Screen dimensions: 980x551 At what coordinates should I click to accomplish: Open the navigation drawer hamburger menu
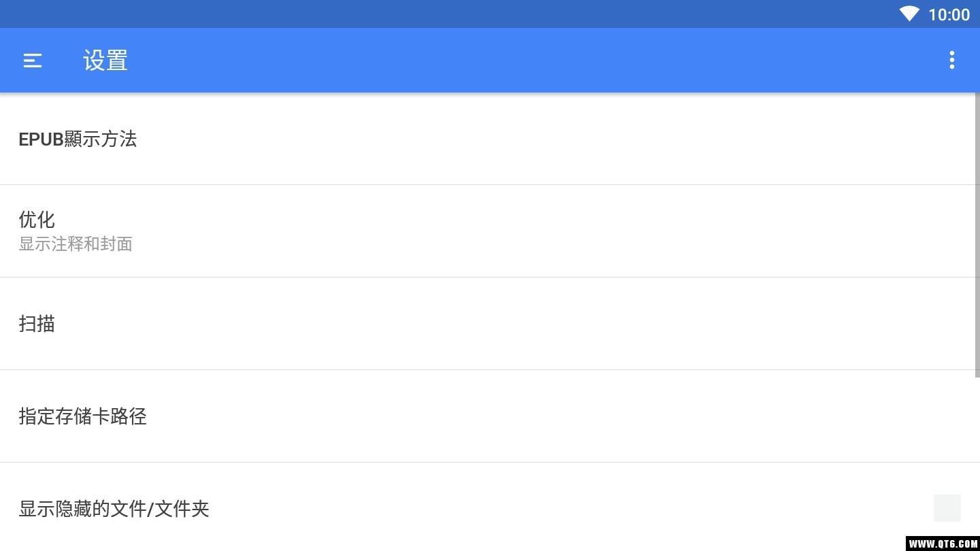[33, 61]
